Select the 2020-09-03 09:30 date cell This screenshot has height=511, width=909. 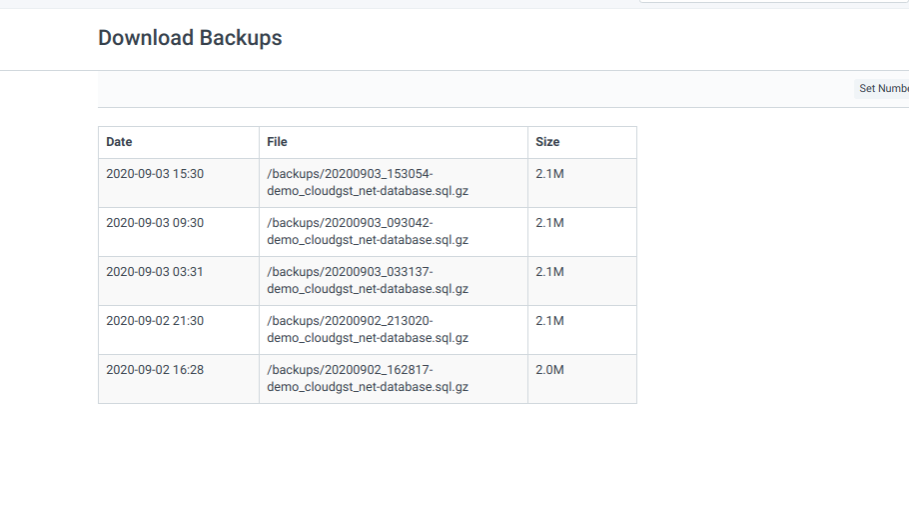155,223
